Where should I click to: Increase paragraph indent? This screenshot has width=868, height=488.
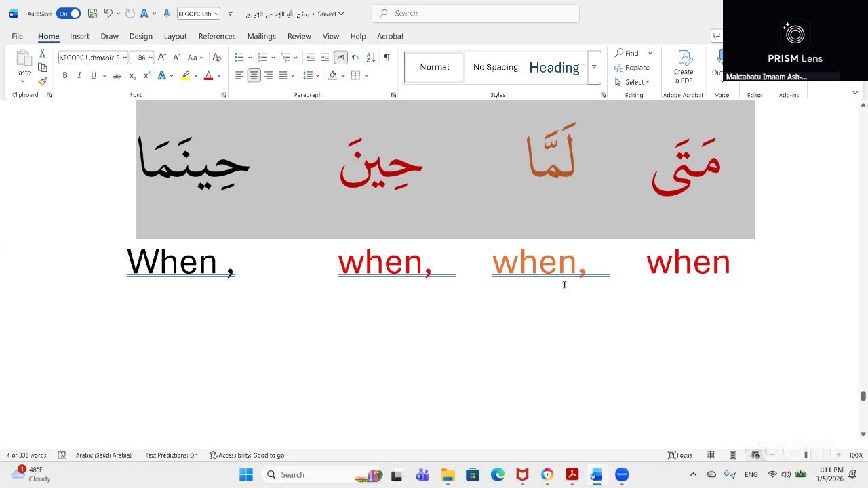tap(325, 58)
